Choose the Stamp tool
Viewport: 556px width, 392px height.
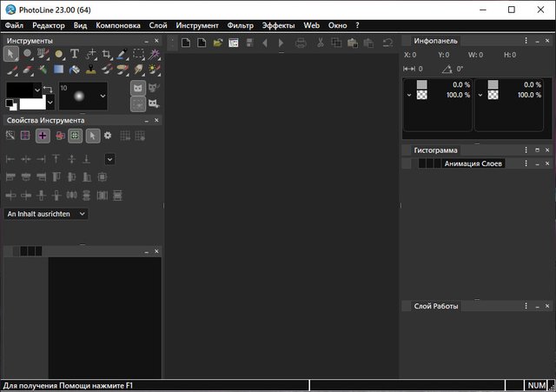coord(90,70)
